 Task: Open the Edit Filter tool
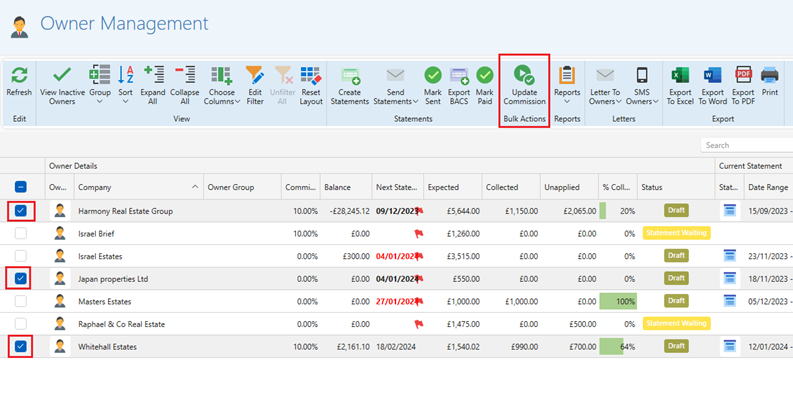[255, 76]
